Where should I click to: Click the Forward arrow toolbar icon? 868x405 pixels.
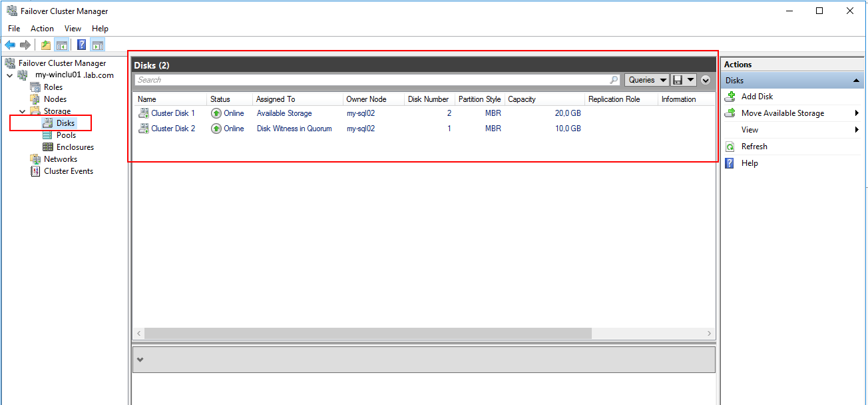coord(25,45)
